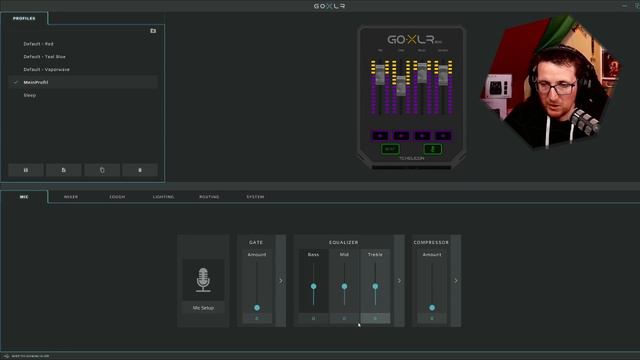Click the Compressor Amount value field
640x360 pixels.
[x=432, y=318]
